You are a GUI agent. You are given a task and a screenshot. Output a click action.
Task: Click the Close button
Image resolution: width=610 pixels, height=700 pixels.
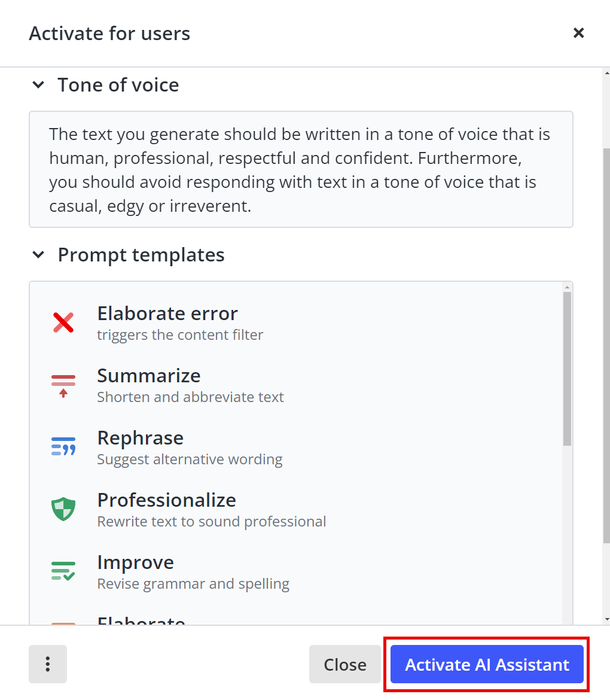(344, 664)
